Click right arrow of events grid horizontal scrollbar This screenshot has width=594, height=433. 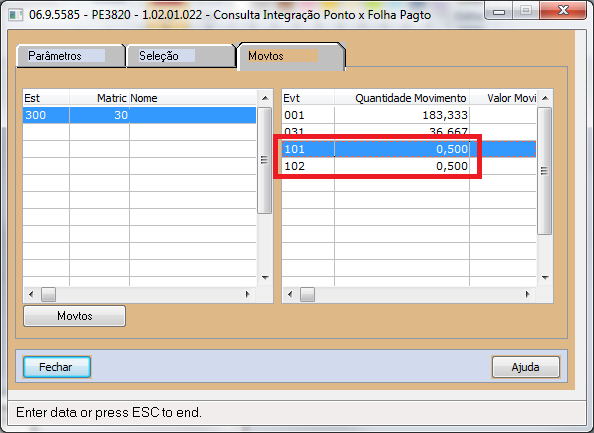tap(527, 294)
